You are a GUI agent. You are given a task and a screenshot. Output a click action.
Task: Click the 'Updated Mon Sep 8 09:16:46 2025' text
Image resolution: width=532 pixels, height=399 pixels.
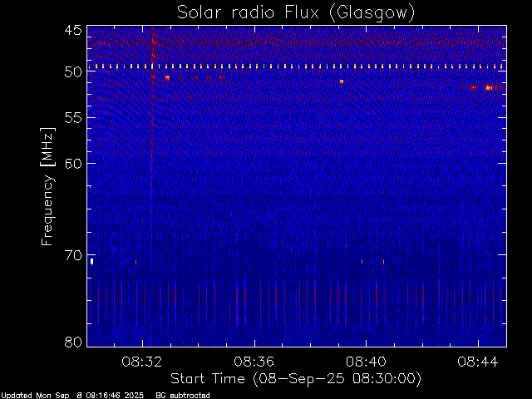pos(72,396)
